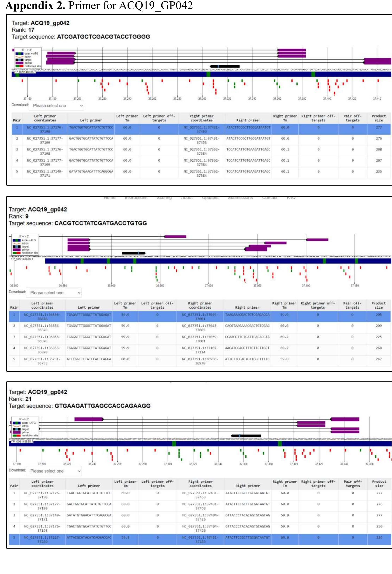
Task: Open Download dropdown under Rank 9 diagram
Action: click(54, 293)
